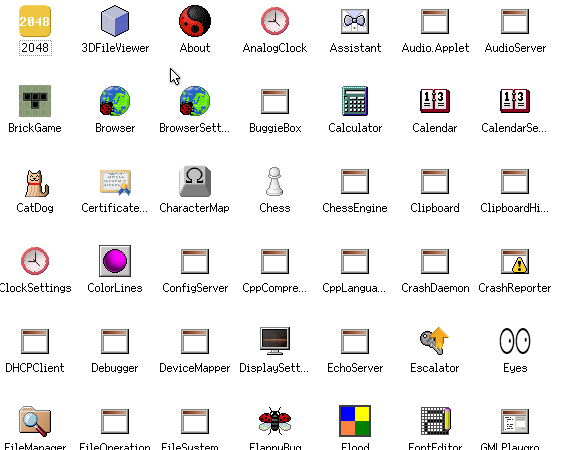Open the 2048 game icon
Screen dimensions: 564x450
pos(35,21)
